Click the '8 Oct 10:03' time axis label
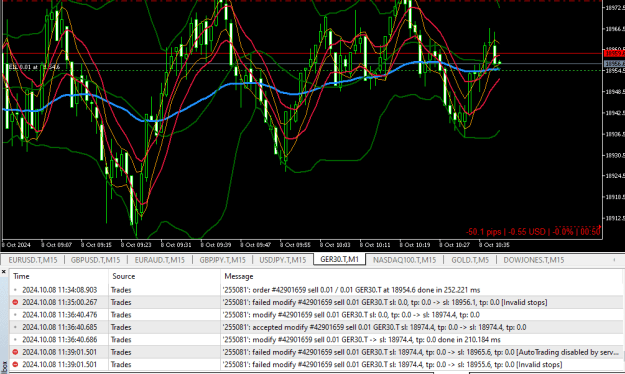The image size is (625, 374). point(335,245)
